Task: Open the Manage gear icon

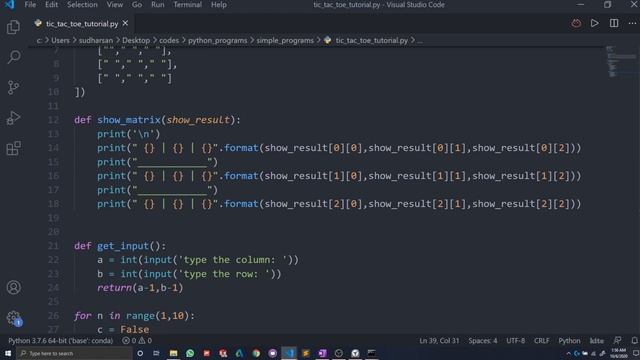Action: click(x=13, y=318)
